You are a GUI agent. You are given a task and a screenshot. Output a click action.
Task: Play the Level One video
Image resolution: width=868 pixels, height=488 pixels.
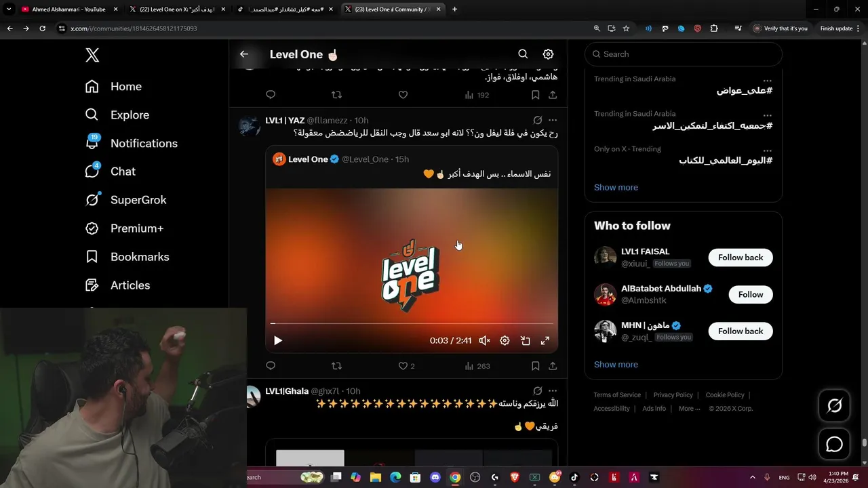(x=277, y=341)
